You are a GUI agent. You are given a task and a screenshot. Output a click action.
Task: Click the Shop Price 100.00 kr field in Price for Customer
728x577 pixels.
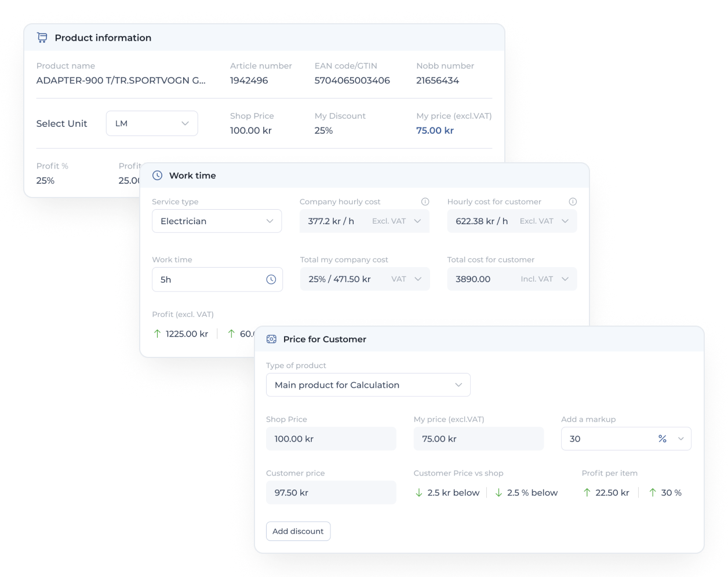click(331, 439)
